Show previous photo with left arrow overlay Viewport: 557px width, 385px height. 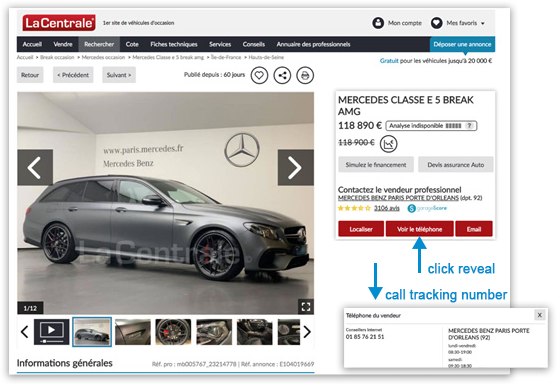(35, 167)
